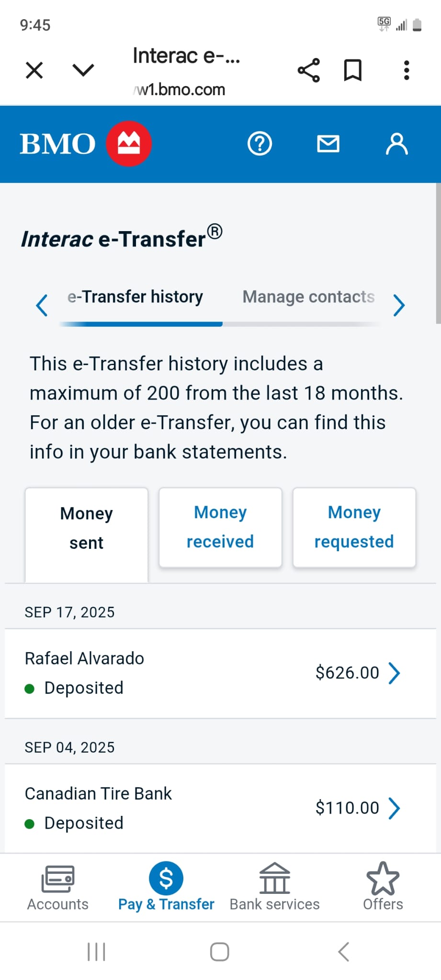Open the browser three-dot menu
The width and height of the screenshot is (441, 980).
tap(407, 70)
